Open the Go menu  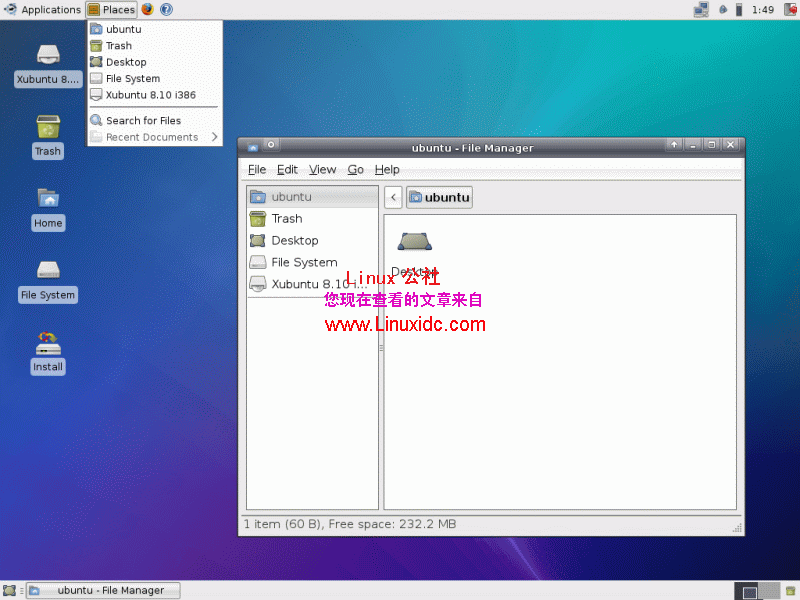355,169
